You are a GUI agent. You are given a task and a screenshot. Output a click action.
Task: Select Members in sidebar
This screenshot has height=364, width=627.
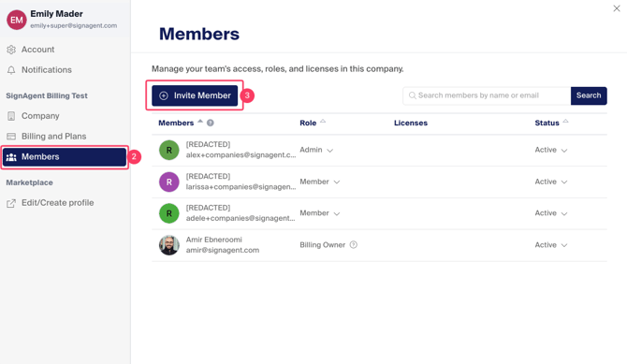point(65,157)
